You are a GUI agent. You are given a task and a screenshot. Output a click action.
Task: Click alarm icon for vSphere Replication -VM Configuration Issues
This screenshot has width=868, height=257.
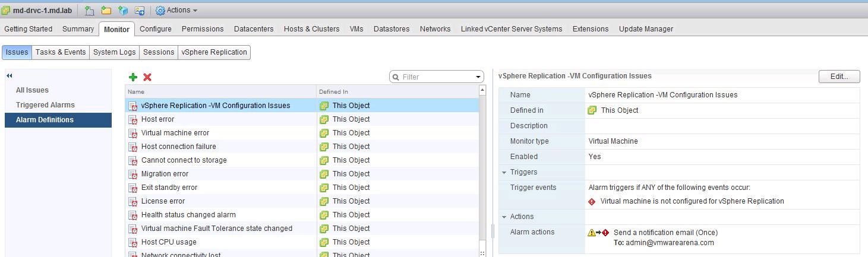coord(133,106)
